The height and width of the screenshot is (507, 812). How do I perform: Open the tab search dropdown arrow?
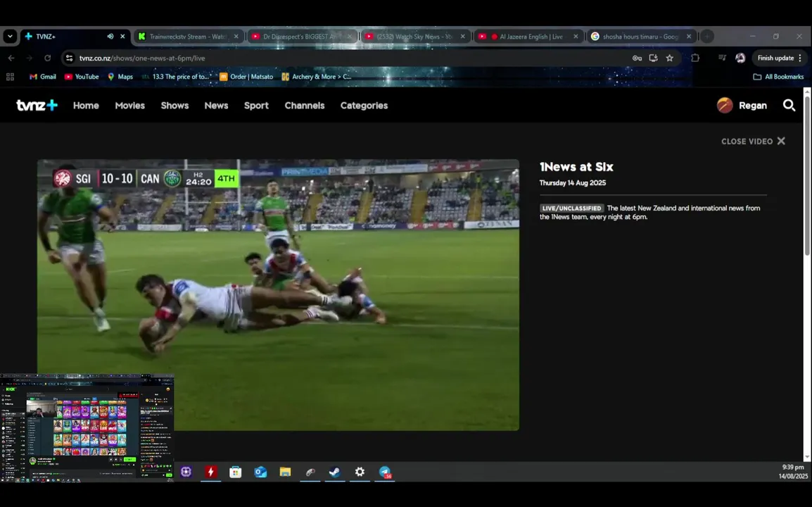tap(10, 37)
